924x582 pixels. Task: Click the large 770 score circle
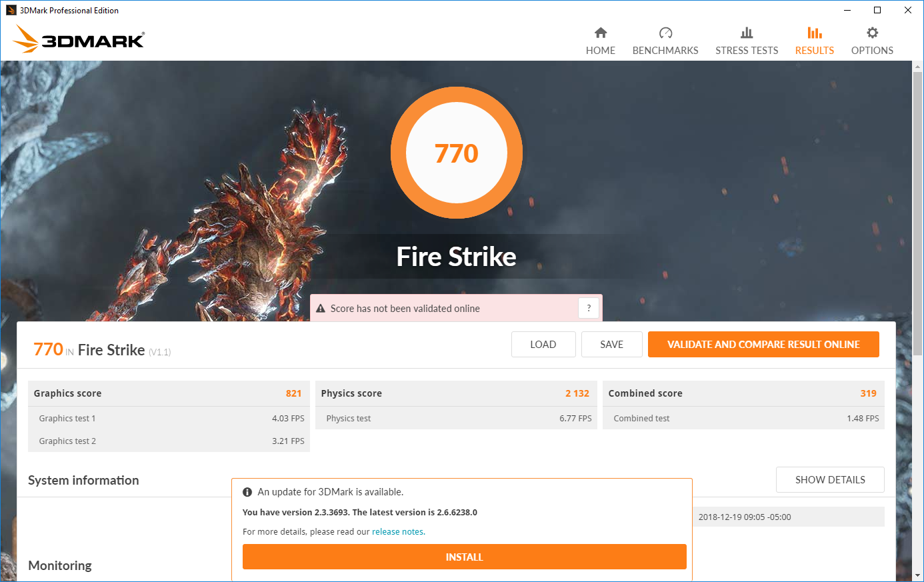(x=457, y=153)
